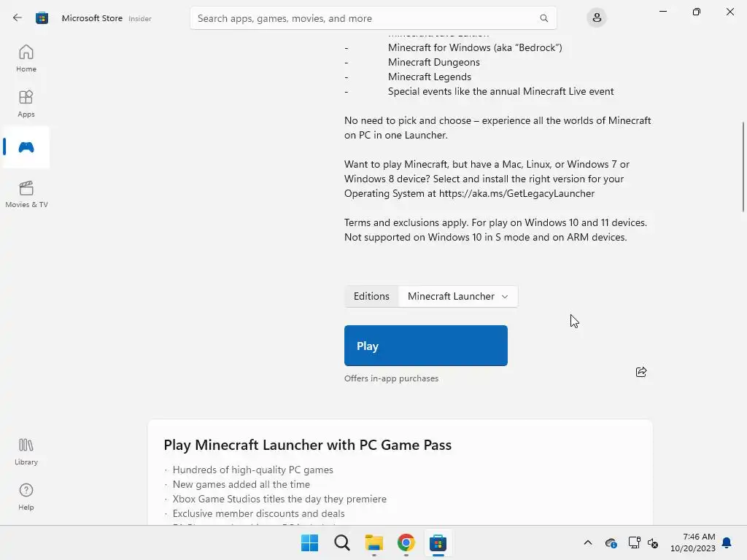Share this Minecraft Launcher page
Viewport: 747px width, 560px height.
click(x=641, y=372)
